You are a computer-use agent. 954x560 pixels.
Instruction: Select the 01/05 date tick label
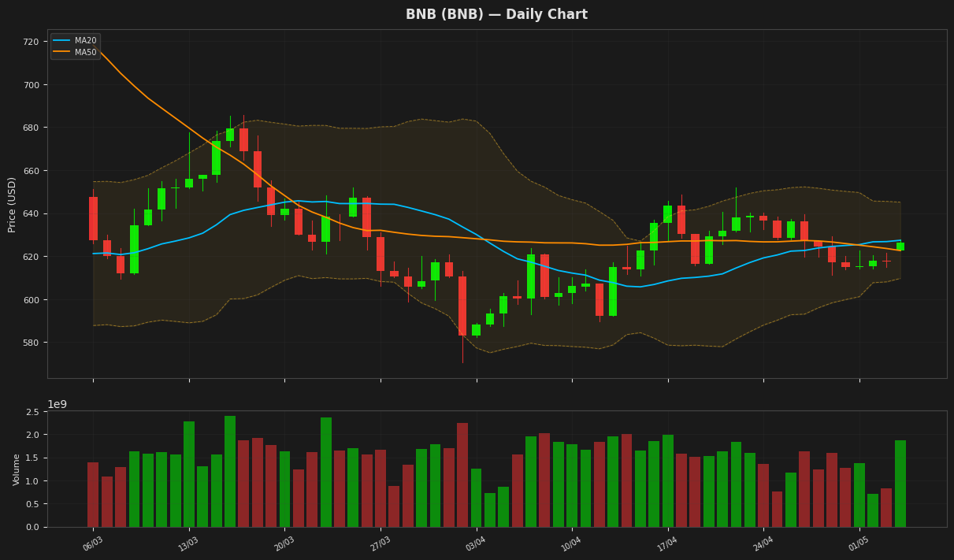pos(859,543)
